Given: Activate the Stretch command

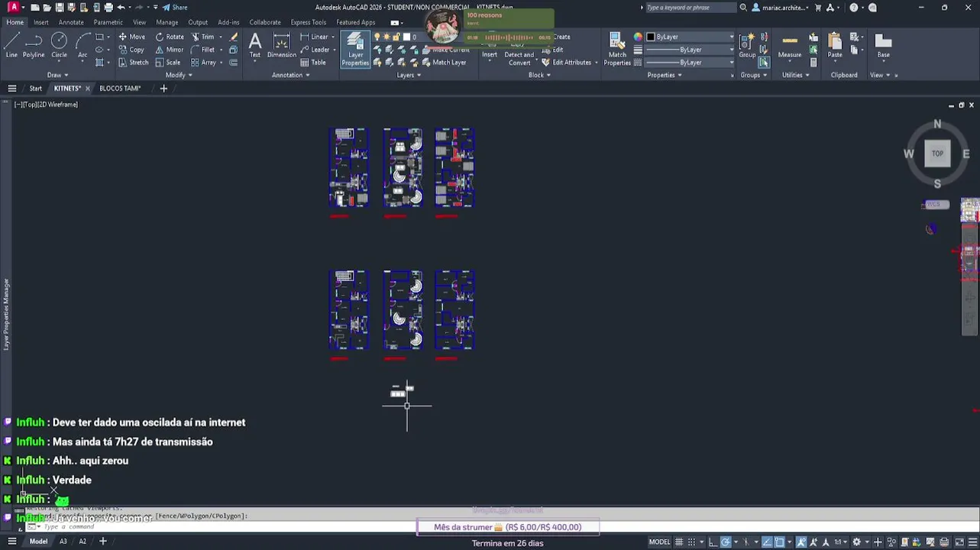Looking at the screenshot, I should coord(134,63).
